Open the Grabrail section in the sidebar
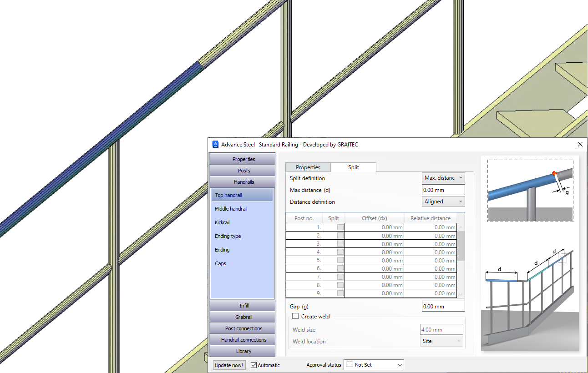Viewport: 588px width, 373px height. click(243, 317)
